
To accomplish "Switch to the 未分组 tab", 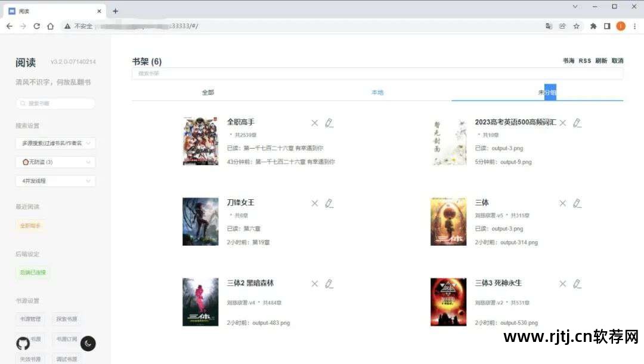I will [x=547, y=92].
